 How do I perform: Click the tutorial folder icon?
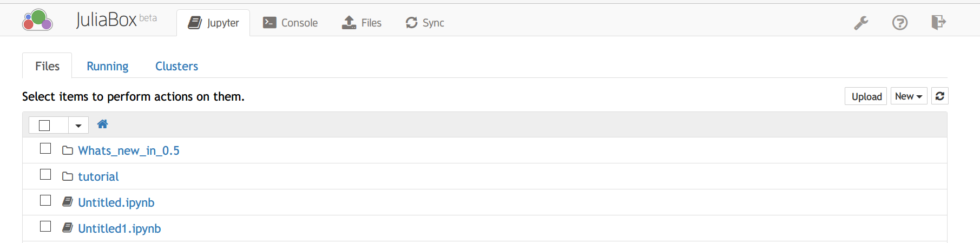pyautogui.click(x=68, y=176)
